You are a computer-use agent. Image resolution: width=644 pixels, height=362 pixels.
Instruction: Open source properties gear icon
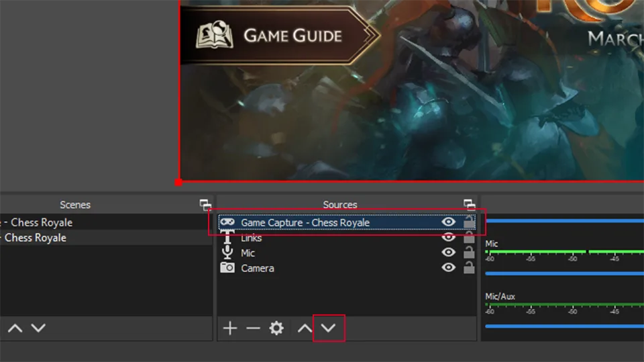point(276,328)
